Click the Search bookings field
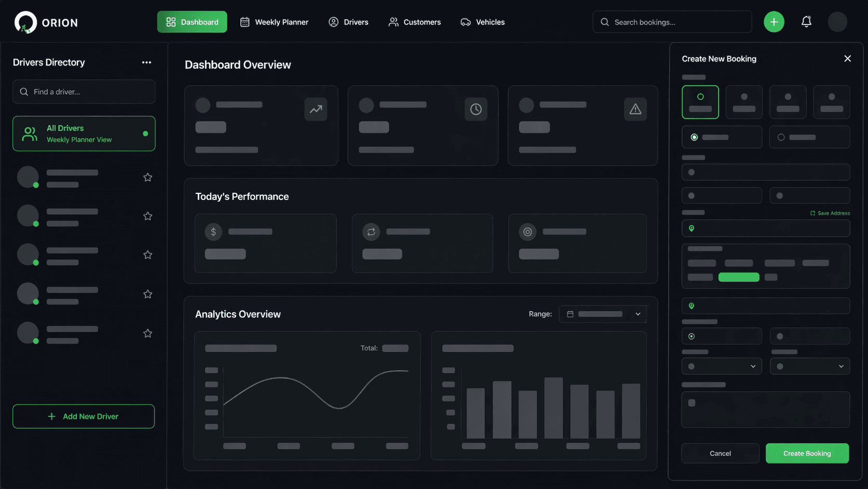Viewport: 868px width, 489px height. (x=672, y=22)
